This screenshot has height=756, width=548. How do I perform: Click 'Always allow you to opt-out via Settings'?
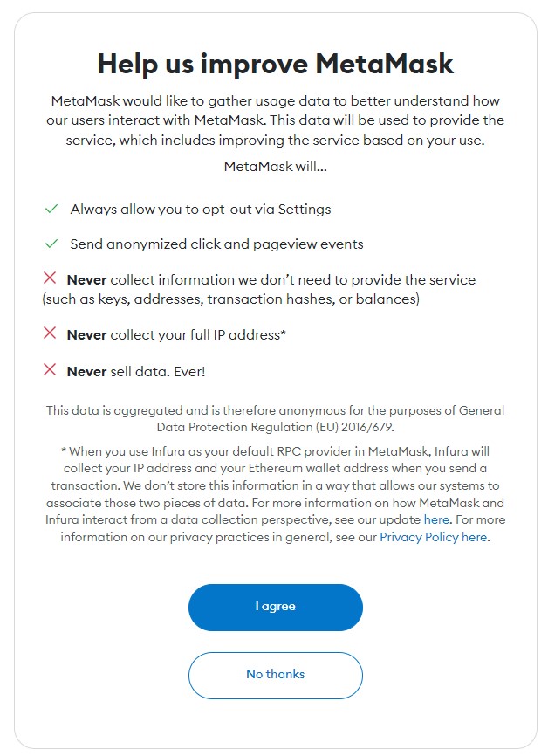click(x=201, y=210)
